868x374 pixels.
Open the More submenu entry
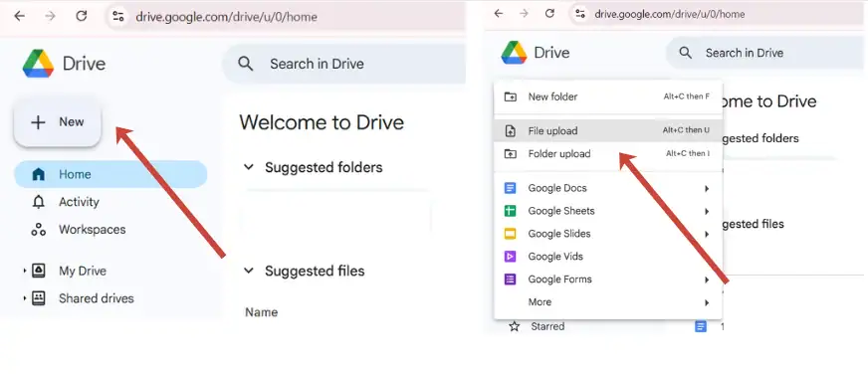(x=608, y=302)
